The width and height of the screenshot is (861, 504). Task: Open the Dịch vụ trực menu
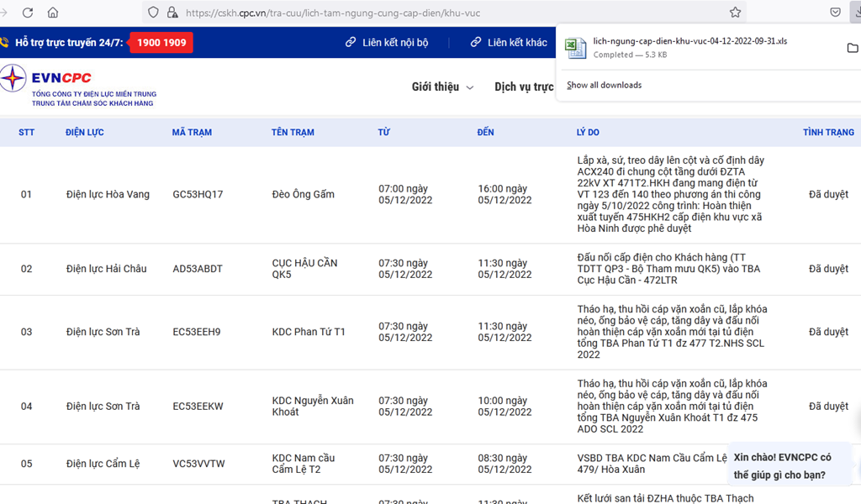point(524,87)
